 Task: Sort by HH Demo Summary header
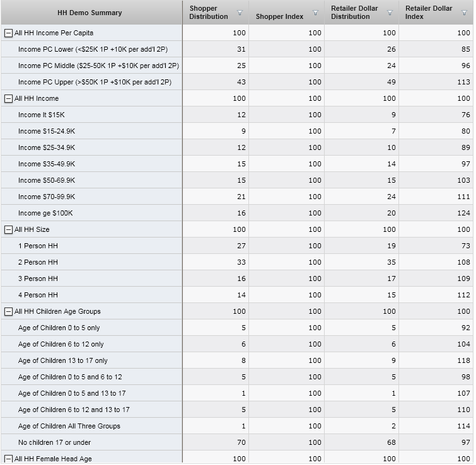[90, 13]
